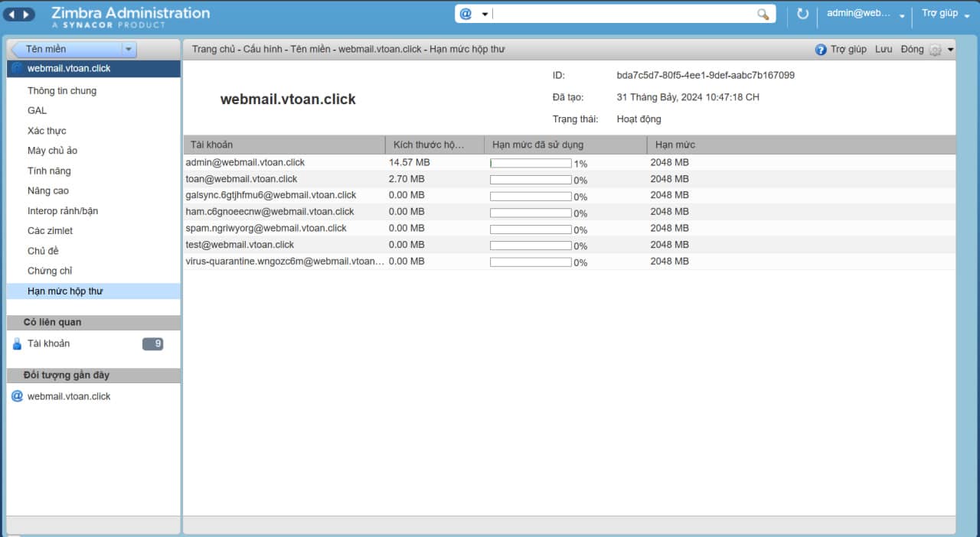Click the 2.70 MB size cell
Screen dimensions: 980x537
(x=407, y=179)
